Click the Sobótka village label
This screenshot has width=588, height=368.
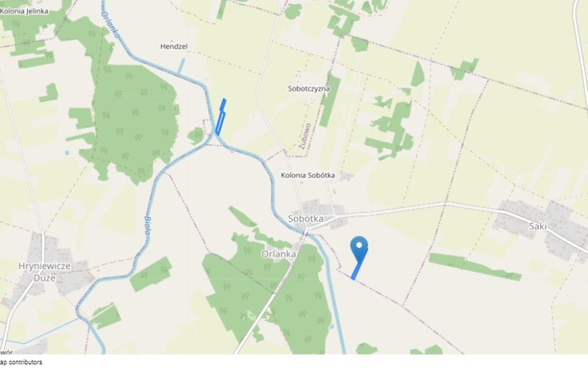click(x=306, y=219)
